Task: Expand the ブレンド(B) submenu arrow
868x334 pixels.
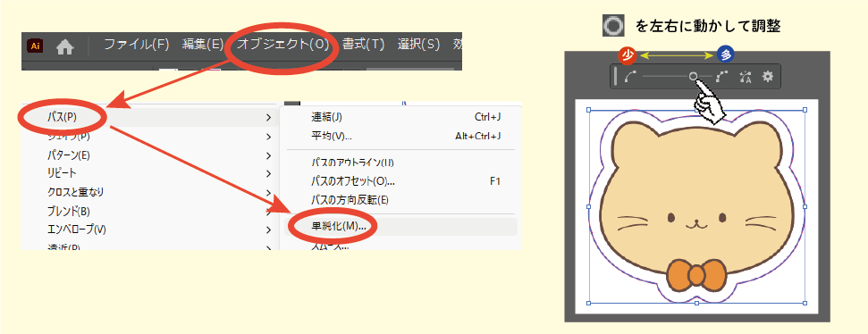Action: pyautogui.click(x=268, y=212)
